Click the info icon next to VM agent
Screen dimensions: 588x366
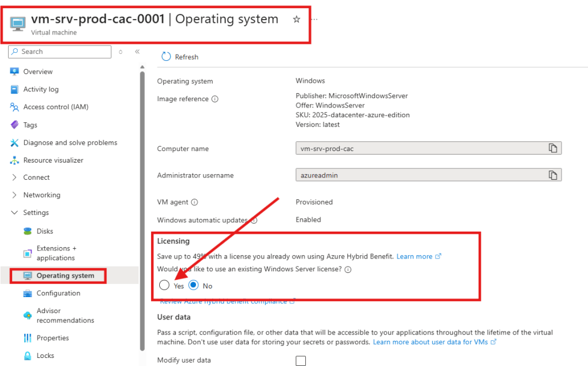point(194,202)
